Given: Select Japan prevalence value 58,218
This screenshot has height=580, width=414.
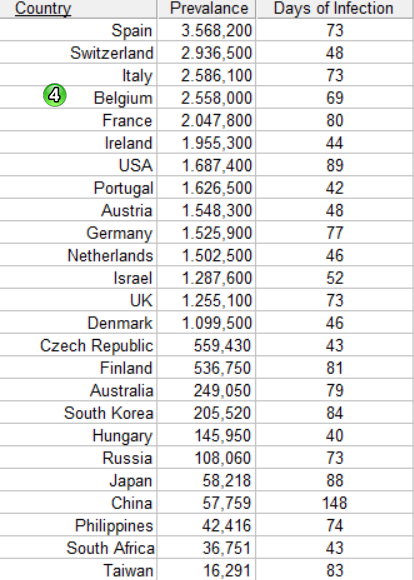Looking at the screenshot, I should point(227,480).
